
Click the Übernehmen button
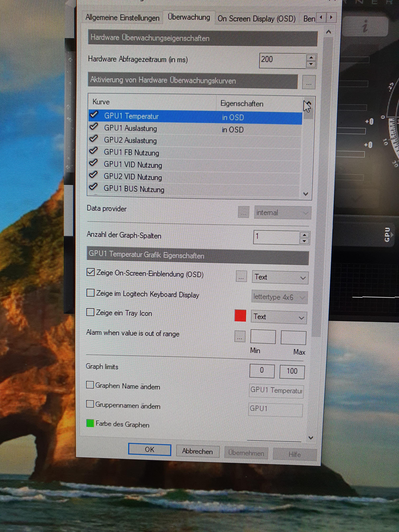(x=246, y=453)
